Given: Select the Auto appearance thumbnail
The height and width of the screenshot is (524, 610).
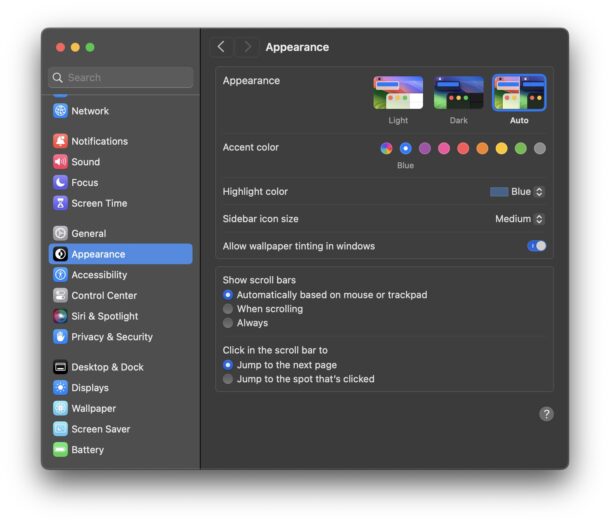Looking at the screenshot, I should click(519, 93).
